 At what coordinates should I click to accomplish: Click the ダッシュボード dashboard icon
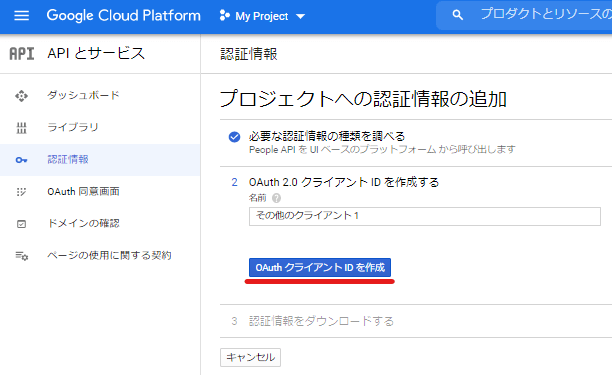[x=21, y=96]
